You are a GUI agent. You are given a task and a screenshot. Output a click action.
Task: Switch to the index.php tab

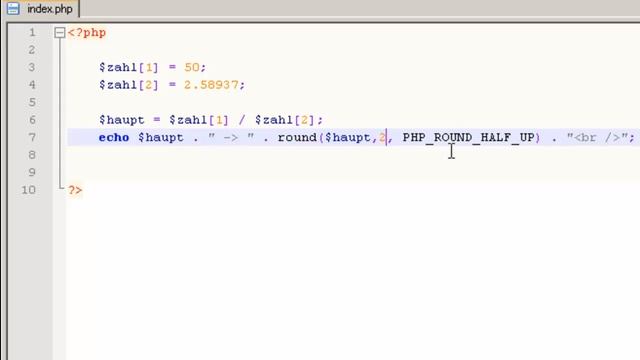pyautogui.click(x=42, y=9)
